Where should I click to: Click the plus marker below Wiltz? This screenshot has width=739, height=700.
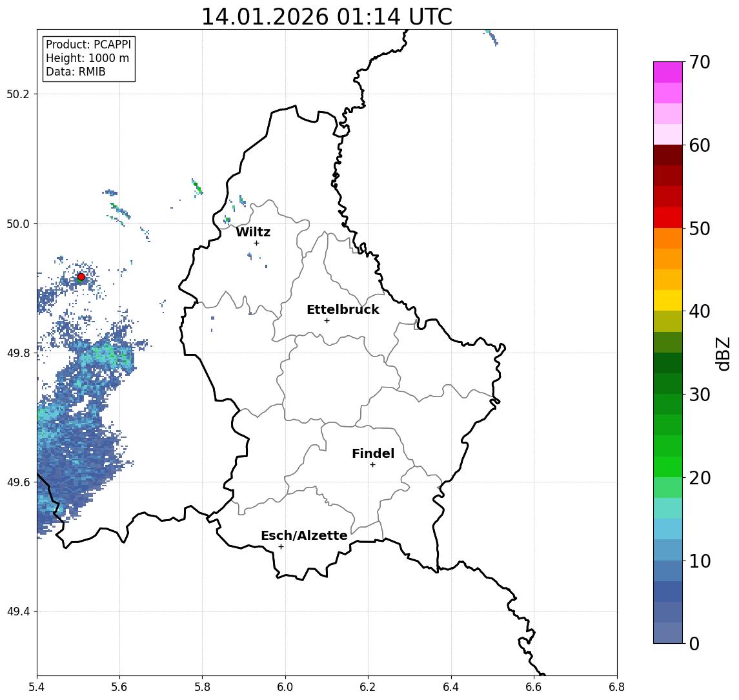pos(256,243)
